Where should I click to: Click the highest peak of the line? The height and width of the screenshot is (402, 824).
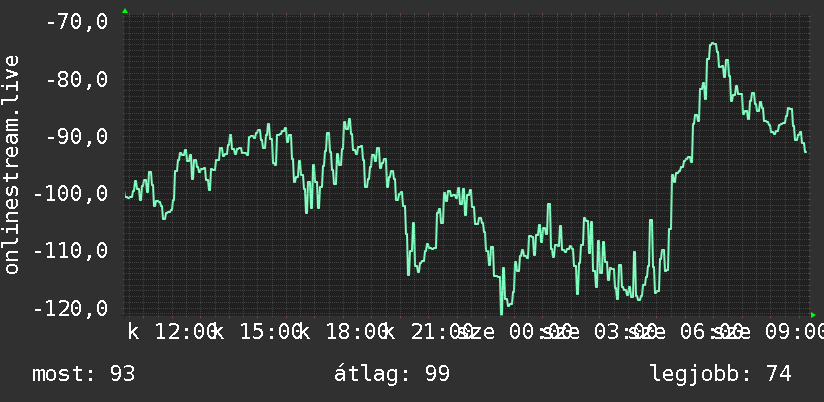(x=713, y=44)
